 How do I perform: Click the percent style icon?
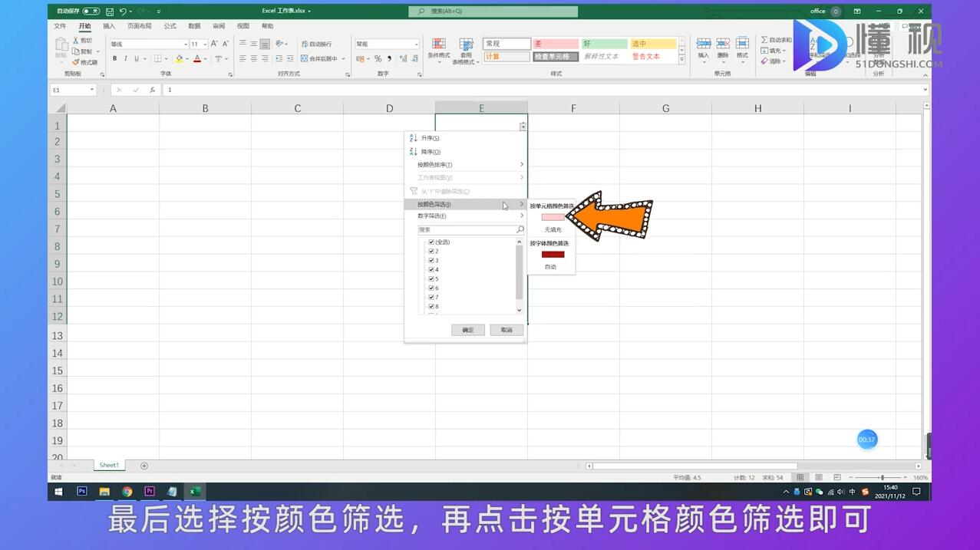coord(378,58)
